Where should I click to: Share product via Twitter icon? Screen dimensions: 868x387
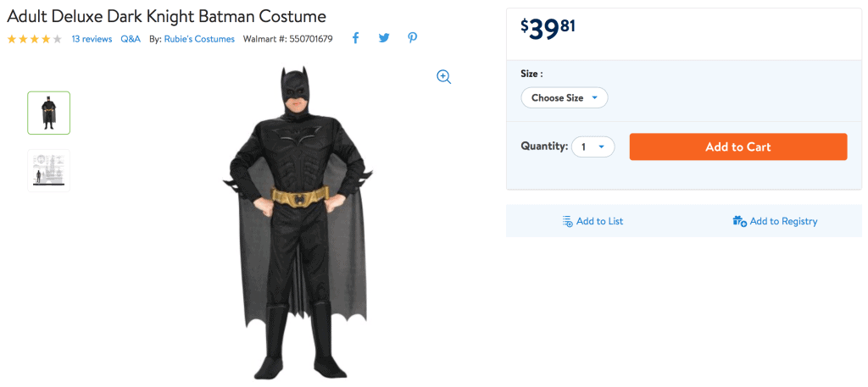[384, 38]
